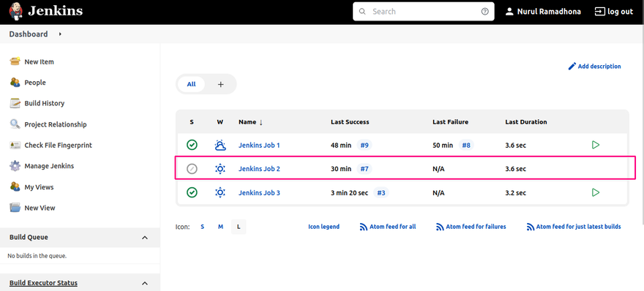
Task: Sort the table by Name column
Action: click(x=250, y=122)
